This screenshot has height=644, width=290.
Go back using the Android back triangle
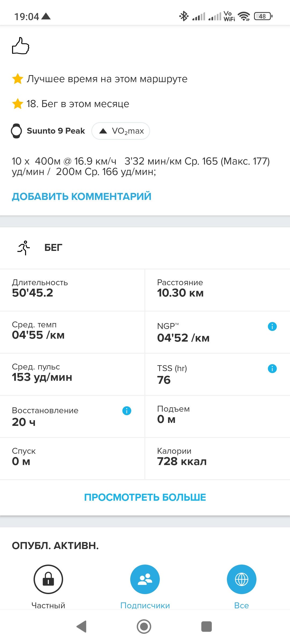82,627
